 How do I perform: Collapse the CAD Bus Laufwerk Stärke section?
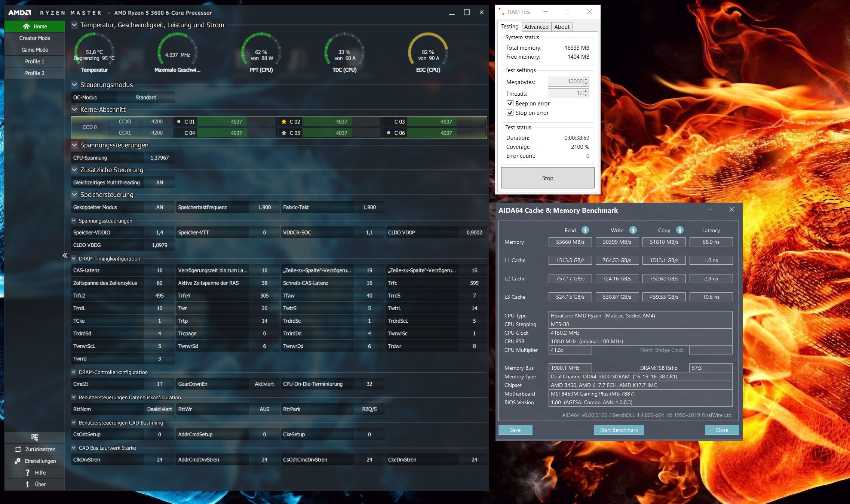click(74, 448)
